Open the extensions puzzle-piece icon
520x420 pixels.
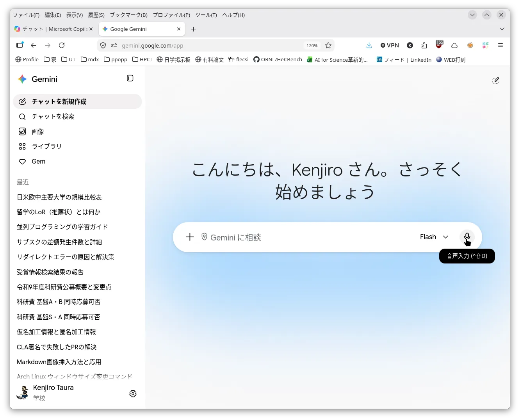tap(424, 45)
